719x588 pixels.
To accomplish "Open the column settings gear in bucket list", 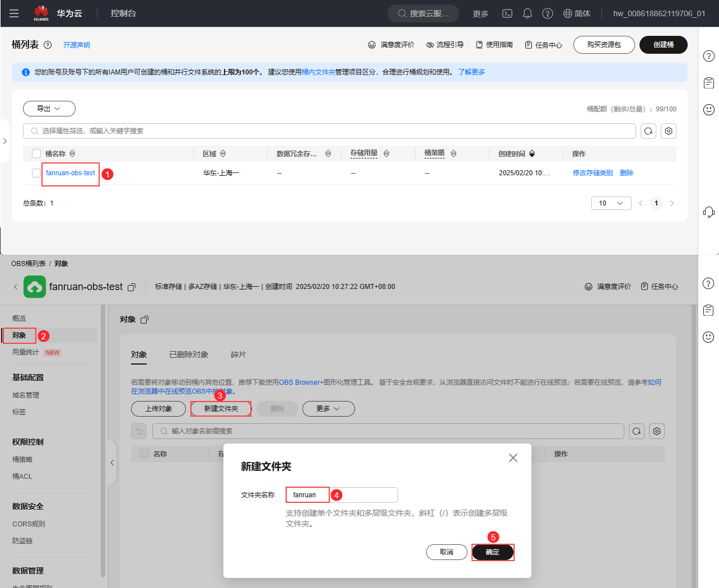I will pyautogui.click(x=669, y=130).
